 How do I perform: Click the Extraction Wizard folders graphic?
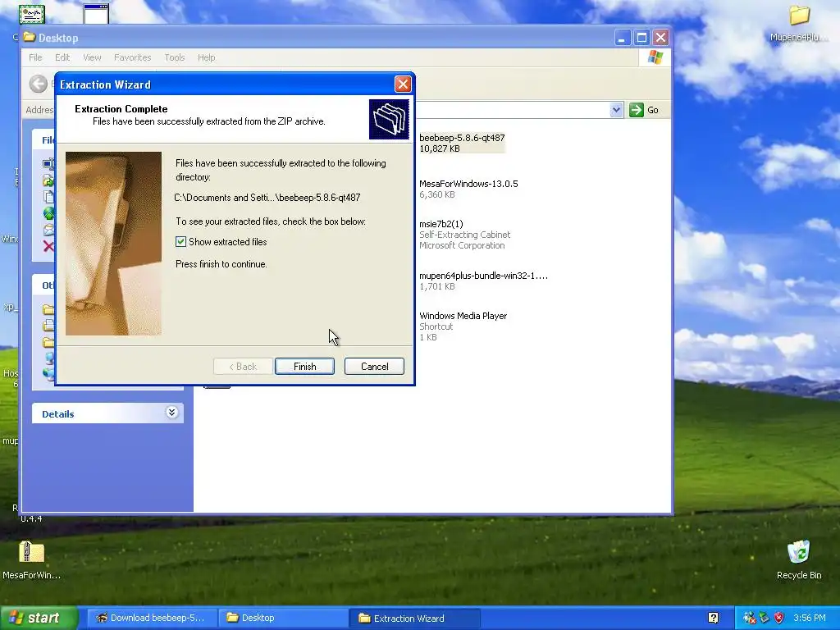(389, 119)
